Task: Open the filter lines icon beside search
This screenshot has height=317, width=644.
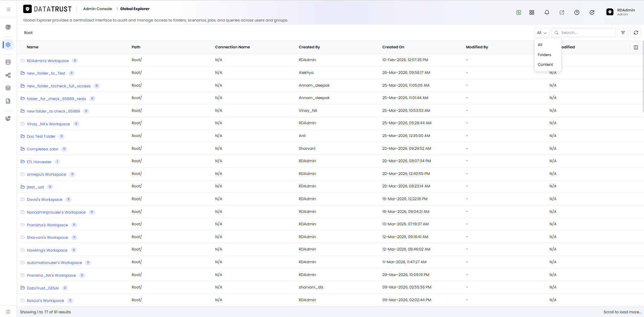Action: pyautogui.click(x=623, y=33)
